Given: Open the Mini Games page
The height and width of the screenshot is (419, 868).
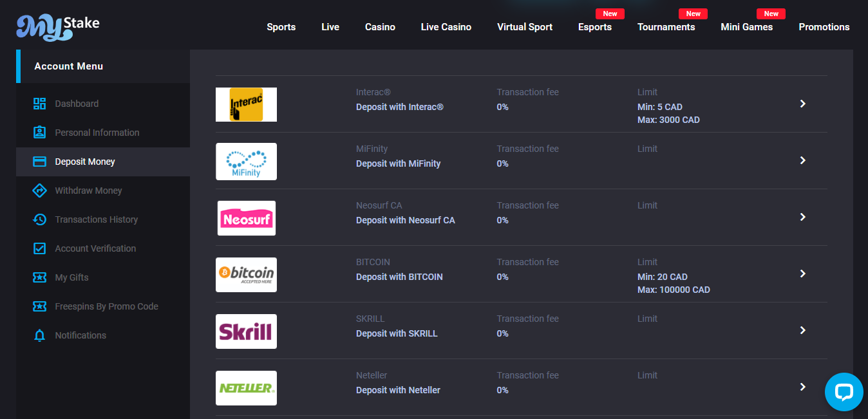Looking at the screenshot, I should pos(747,27).
